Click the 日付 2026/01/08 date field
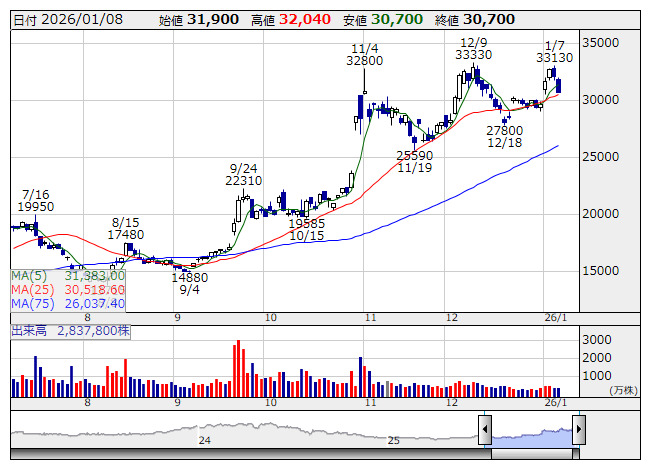This screenshot has width=653, height=470. click(x=68, y=20)
